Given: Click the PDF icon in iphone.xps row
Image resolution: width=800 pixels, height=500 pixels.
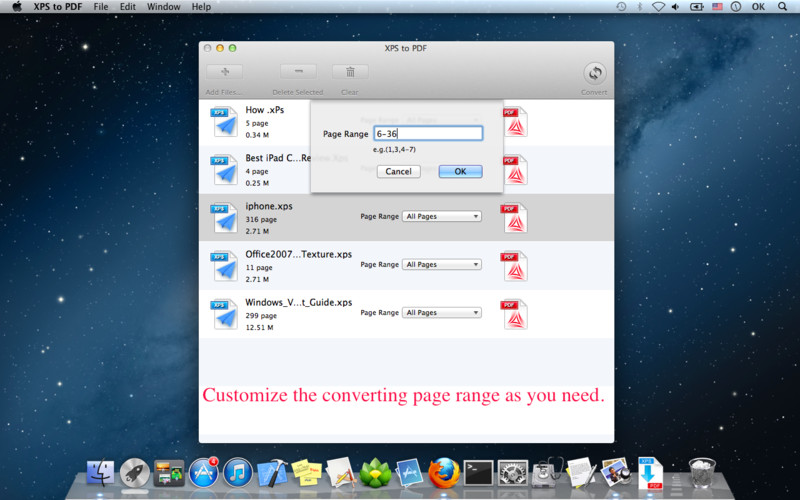Looking at the screenshot, I should click(514, 218).
